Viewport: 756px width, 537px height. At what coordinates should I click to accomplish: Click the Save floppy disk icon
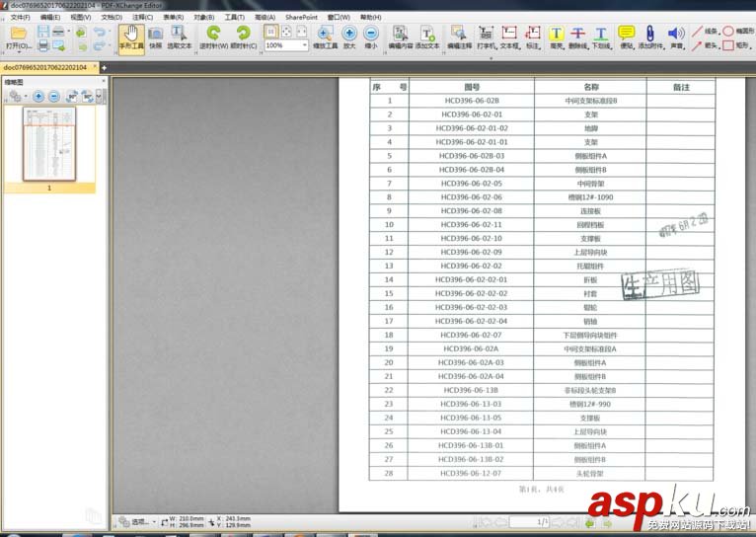click(42, 32)
